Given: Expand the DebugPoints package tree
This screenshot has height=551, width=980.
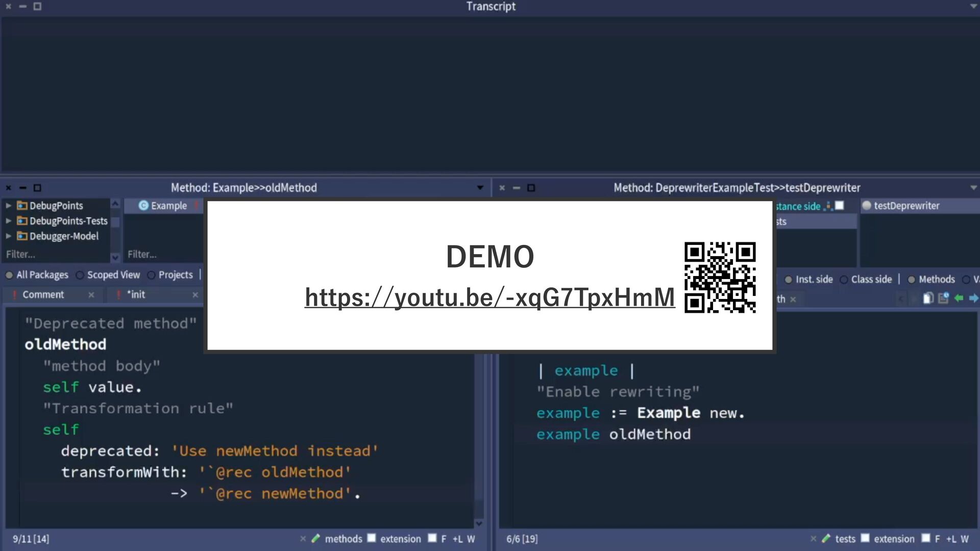Looking at the screenshot, I should coord(8,206).
